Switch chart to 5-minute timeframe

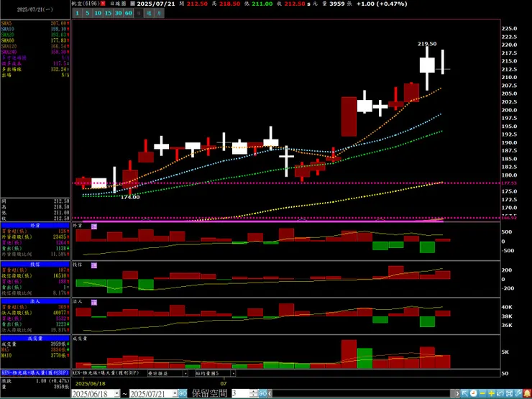88,13
